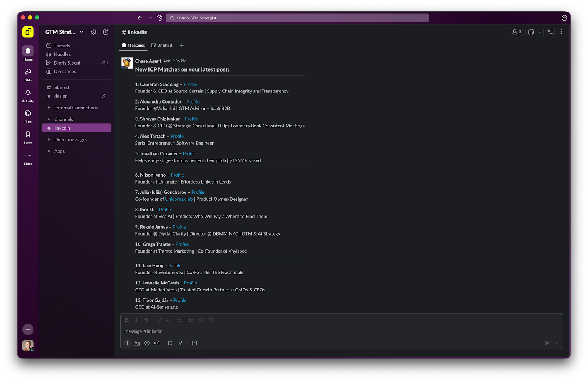Open huddle options dropdown arrow
This screenshot has height=381, width=588.
click(540, 32)
